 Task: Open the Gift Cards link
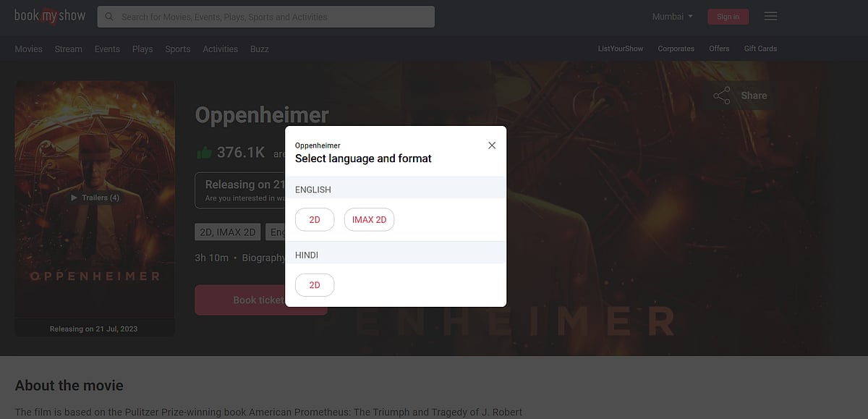coord(760,49)
